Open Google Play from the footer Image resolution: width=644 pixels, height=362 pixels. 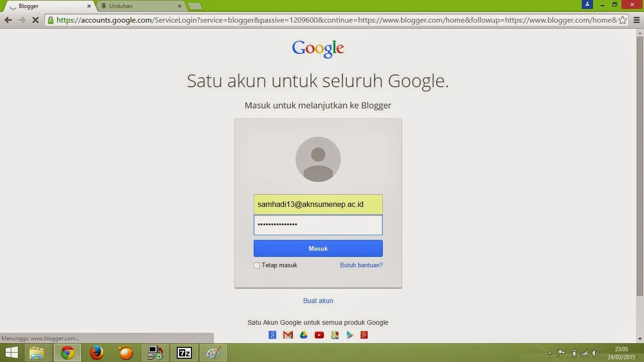click(x=350, y=335)
